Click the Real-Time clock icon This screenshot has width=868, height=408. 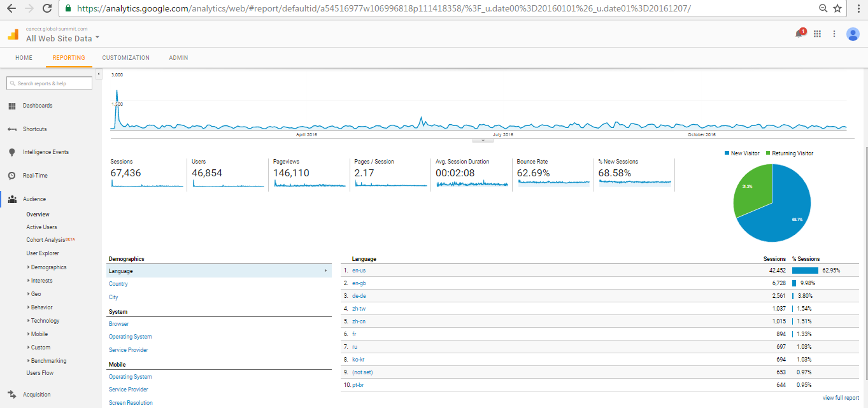pyautogui.click(x=11, y=176)
